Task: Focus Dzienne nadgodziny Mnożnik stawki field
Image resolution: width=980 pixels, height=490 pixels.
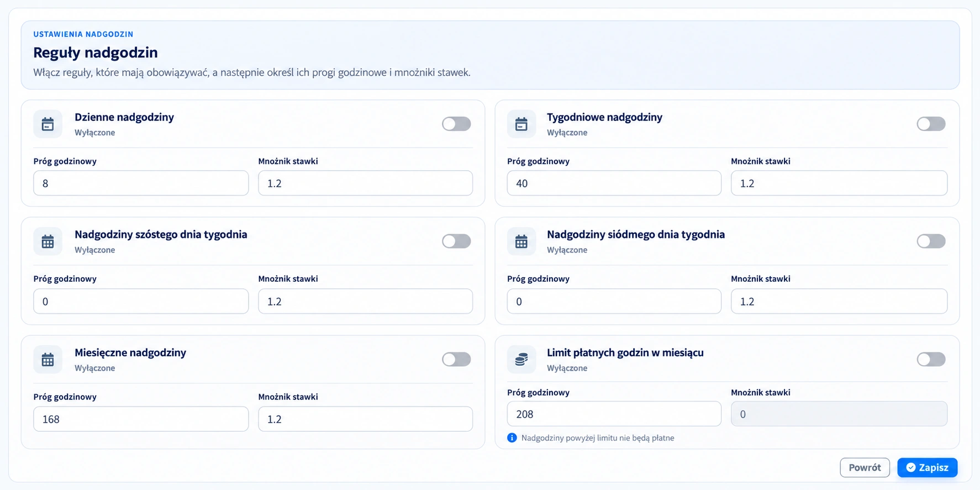Action: point(365,183)
